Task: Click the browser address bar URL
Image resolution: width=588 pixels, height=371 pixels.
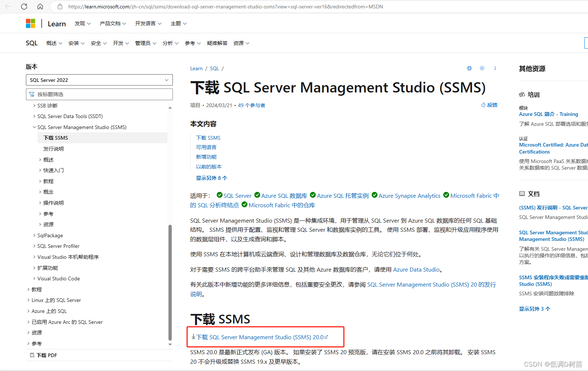Action: [x=225, y=7]
